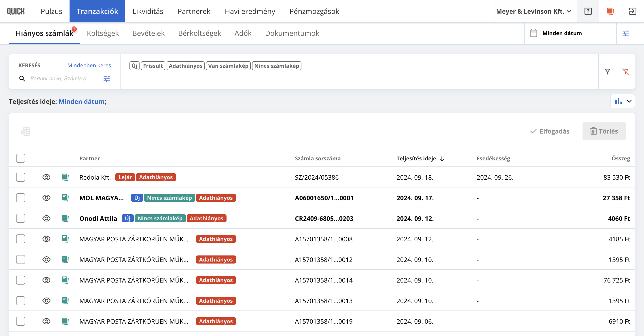Viewport: 644px width, 336px height.
Task: Switch to the Bérköltségek tab
Action: click(x=199, y=33)
